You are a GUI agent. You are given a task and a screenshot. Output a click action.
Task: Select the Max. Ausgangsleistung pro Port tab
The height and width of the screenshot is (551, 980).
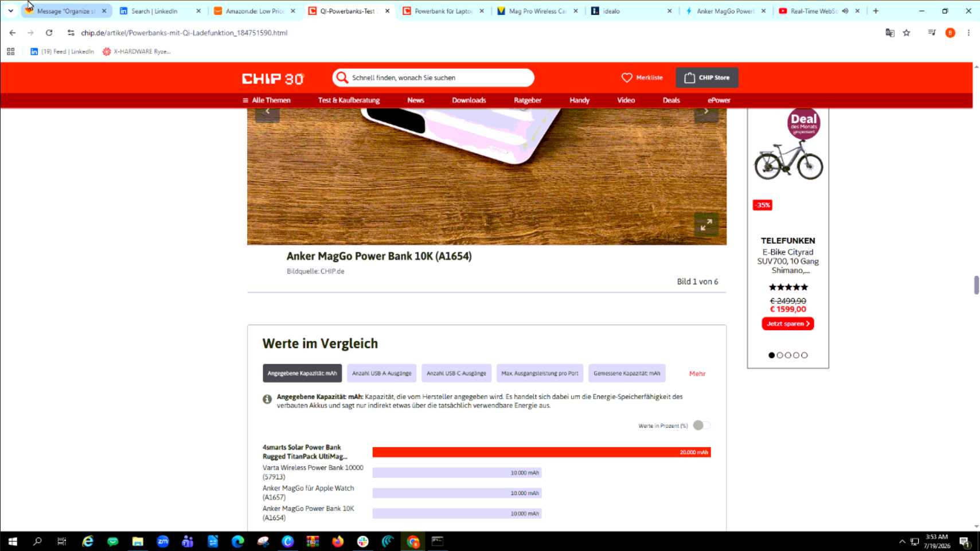540,373
